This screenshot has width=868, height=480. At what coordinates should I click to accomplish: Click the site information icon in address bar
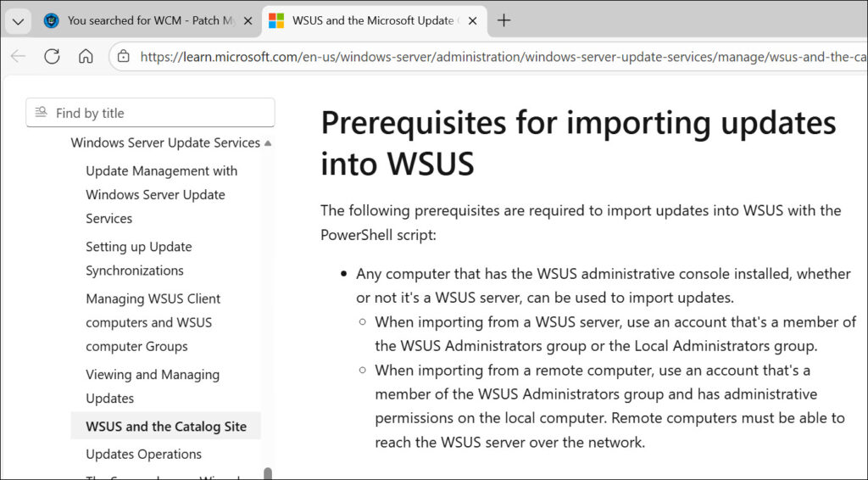(x=124, y=57)
